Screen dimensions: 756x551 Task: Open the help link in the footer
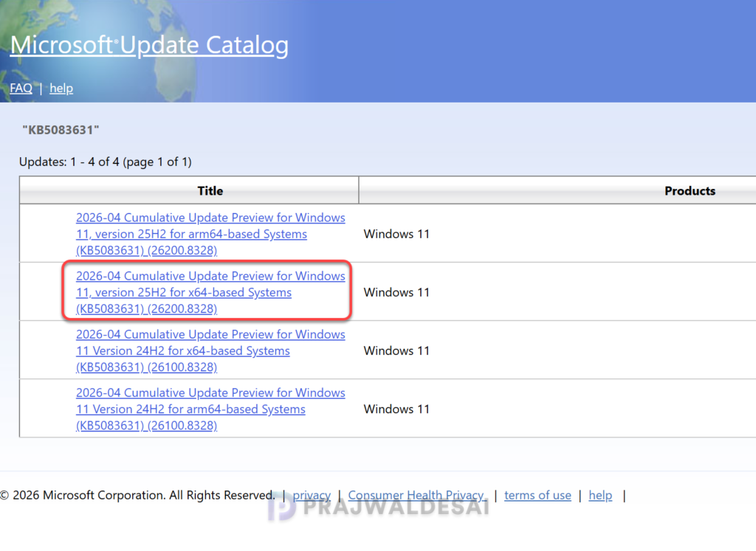600,495
